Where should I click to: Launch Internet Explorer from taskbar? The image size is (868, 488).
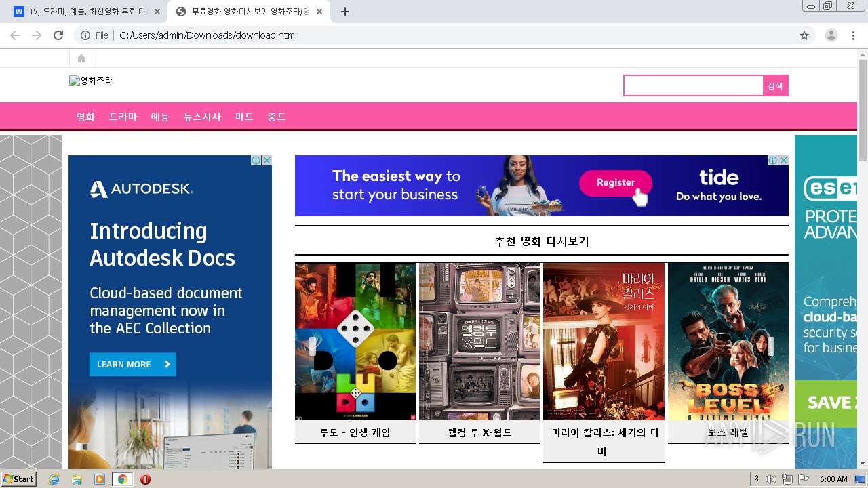[54, 479]
